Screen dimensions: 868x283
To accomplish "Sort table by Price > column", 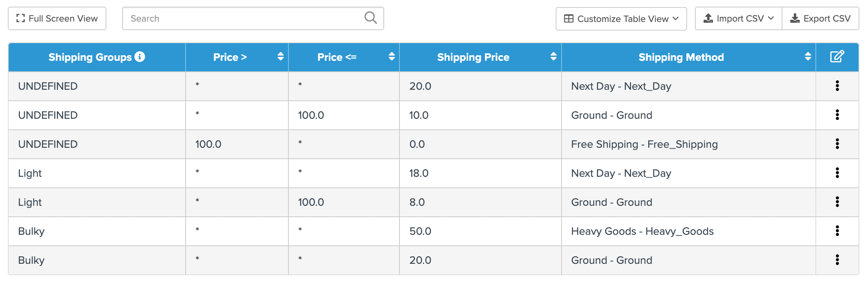I will [280, 57].
